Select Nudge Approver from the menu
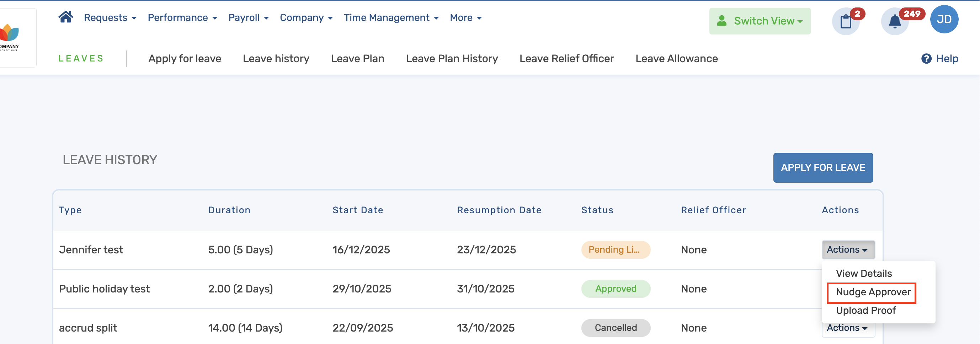The width and height of the screenshot is (980, 344). (873, 292)
